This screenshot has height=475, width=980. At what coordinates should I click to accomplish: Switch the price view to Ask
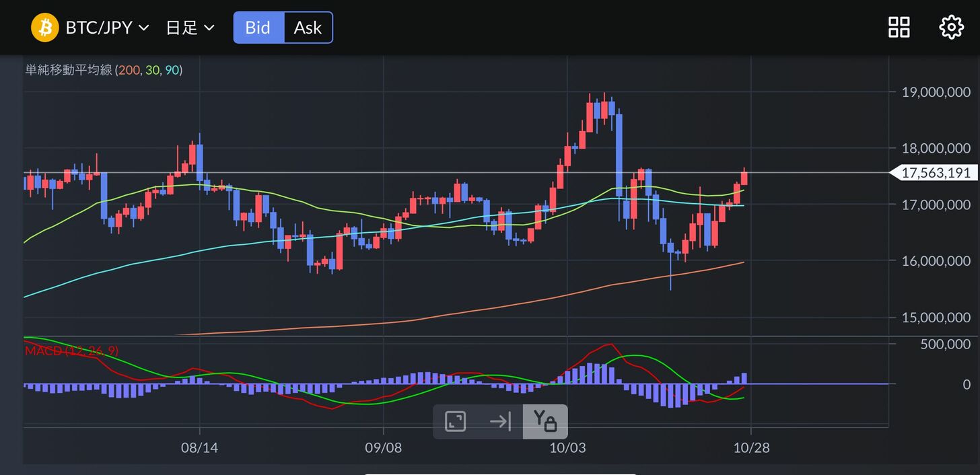[x=308, y=28]
